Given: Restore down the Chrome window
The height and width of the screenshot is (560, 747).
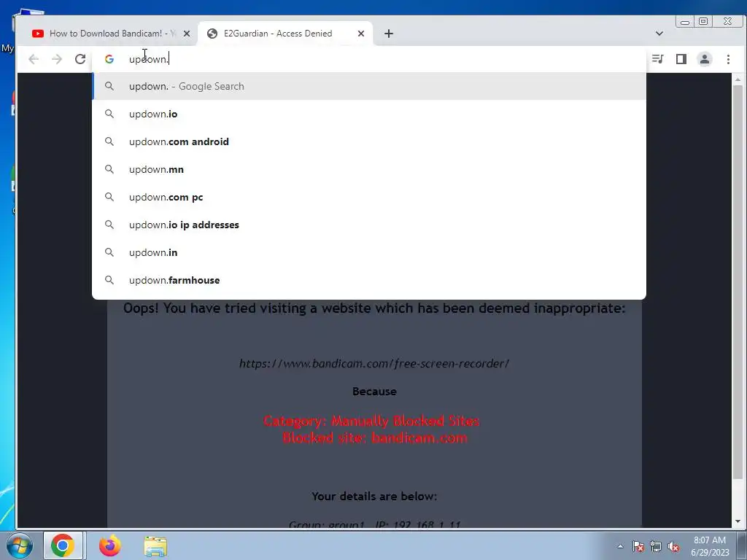Looking at the screenshot, I should pyautogui.click(x=703, y=21).
